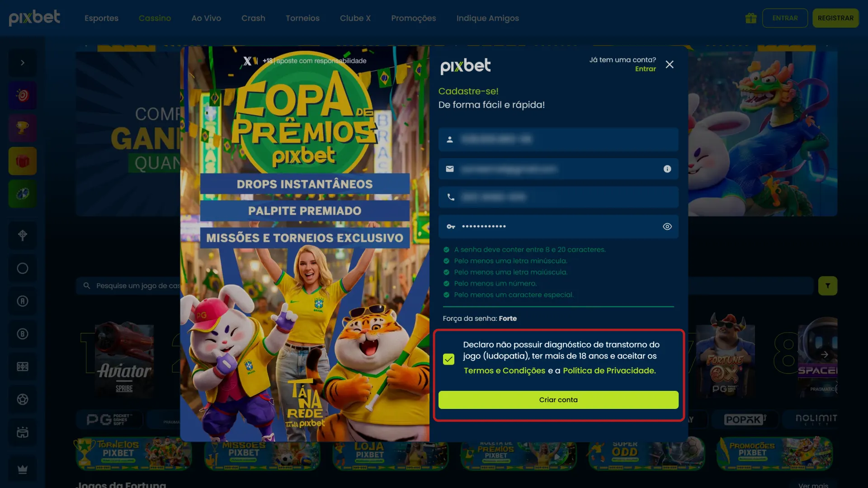Click the email info icon
868x488 pixels.
(667, 169)
